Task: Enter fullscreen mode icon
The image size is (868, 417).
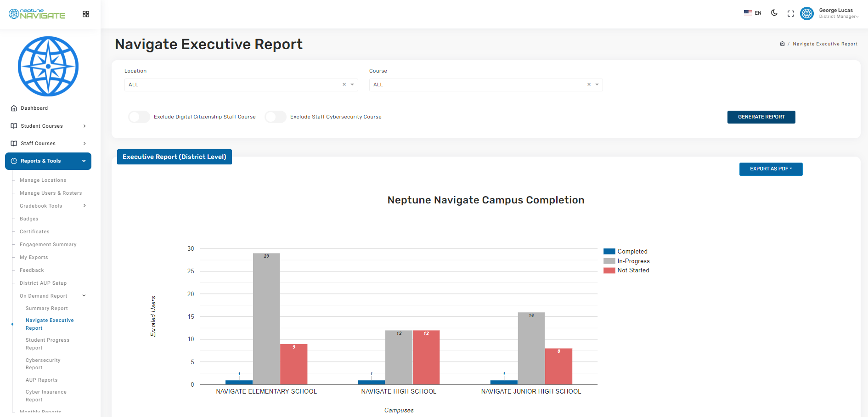Action: pyautogui.click(x=791, y=14)
